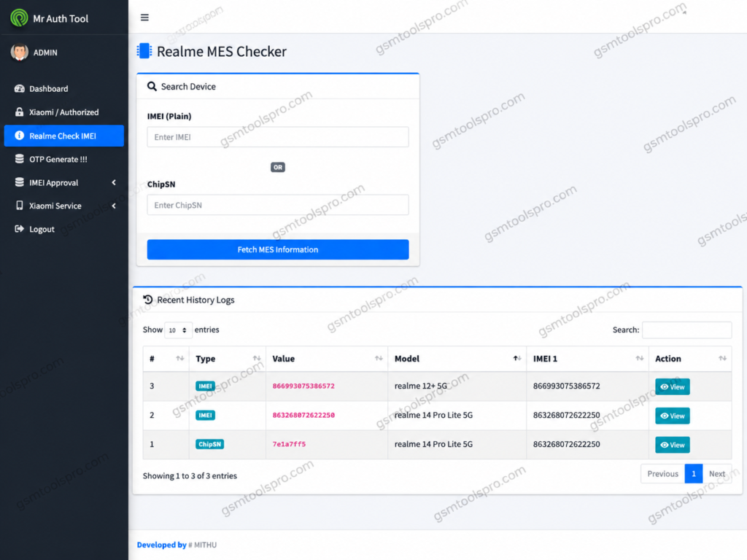The height and width of the screenshot is (560, 747).
Task: Toggle the hamburger sidebar menu
Action: [144, 17]
